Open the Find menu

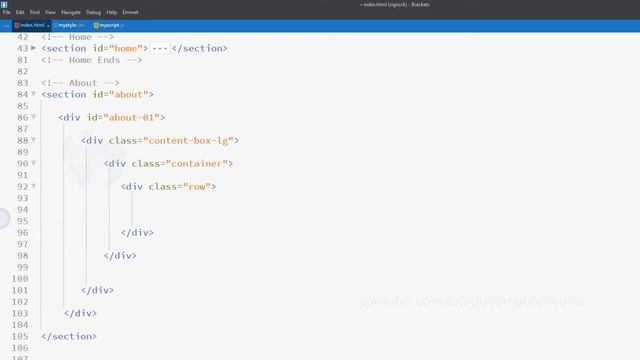(x=35, y=12)
